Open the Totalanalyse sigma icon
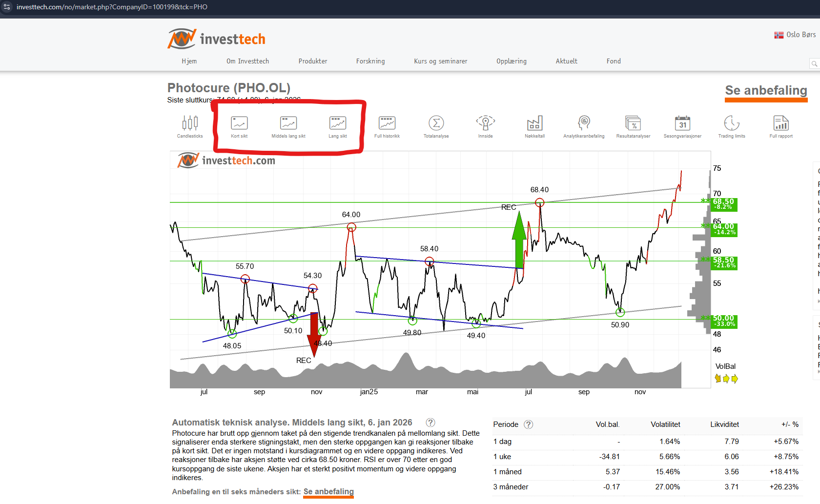The width and height of the screenshot is (820, 504). (436, 126)
